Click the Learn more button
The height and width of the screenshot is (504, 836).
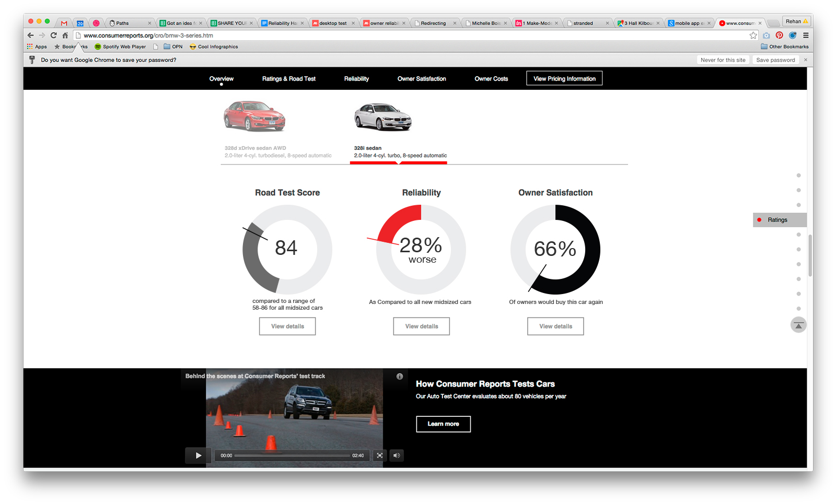tap(443, 424)
